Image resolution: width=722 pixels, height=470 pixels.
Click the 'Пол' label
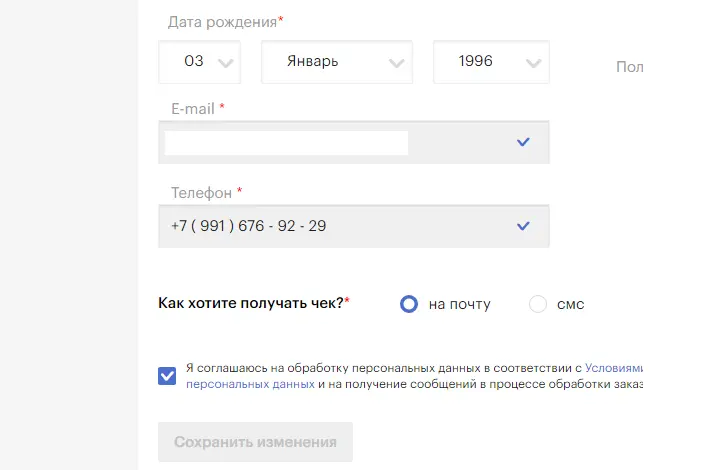coord(629,67)
